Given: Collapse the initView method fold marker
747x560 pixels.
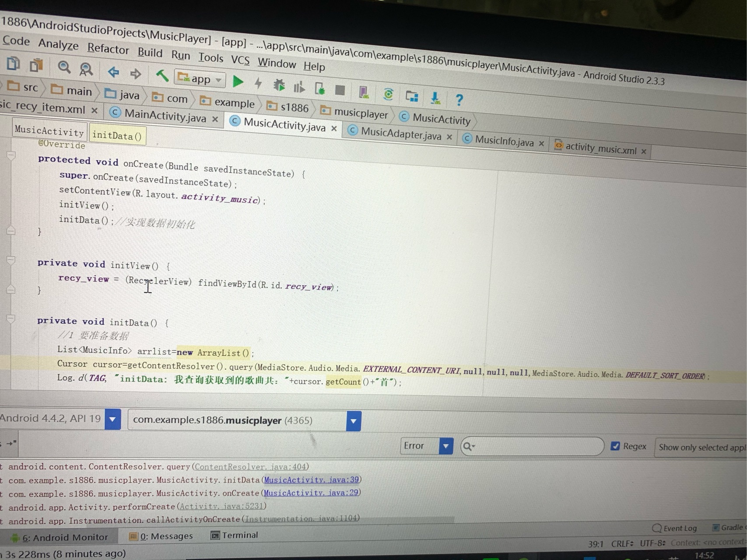Looking at the screenshot, I should pos(11,260).
